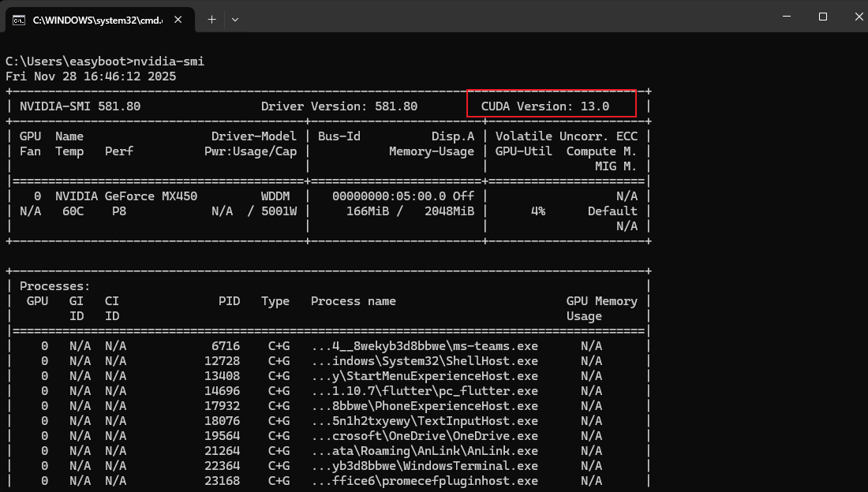Click the pc_flutter.exe process name
Viewport: 868px width, 492px height.
[x=424, y=391]
